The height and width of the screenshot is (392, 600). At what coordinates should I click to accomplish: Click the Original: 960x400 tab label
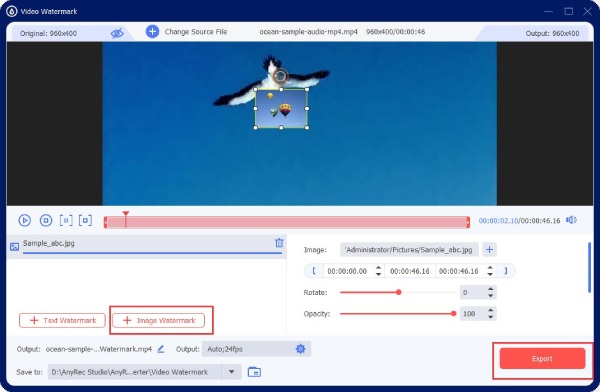click(x=48, y=33)
